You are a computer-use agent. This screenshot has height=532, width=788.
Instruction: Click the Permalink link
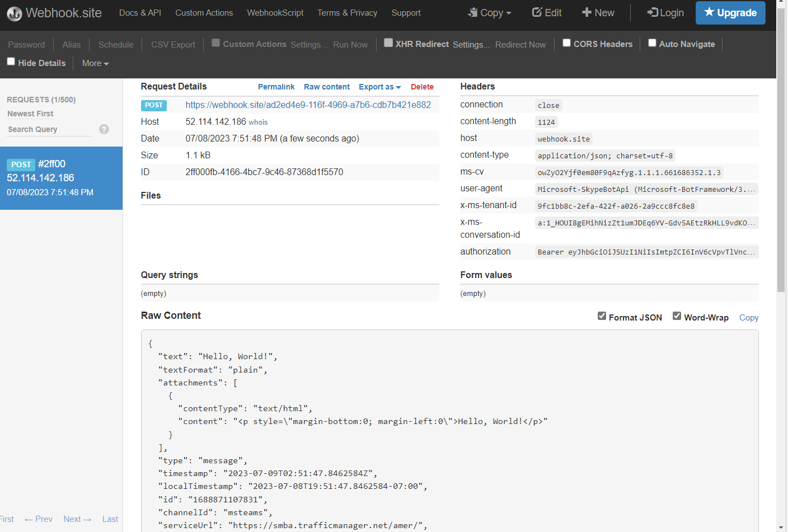(x=276, y=87)
